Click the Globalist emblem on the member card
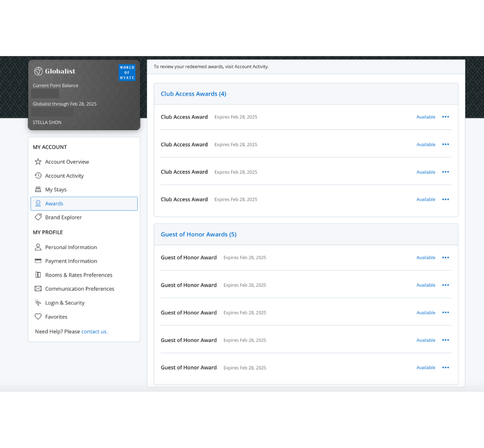Screen dimensions: 484x448 click(38, 71)
